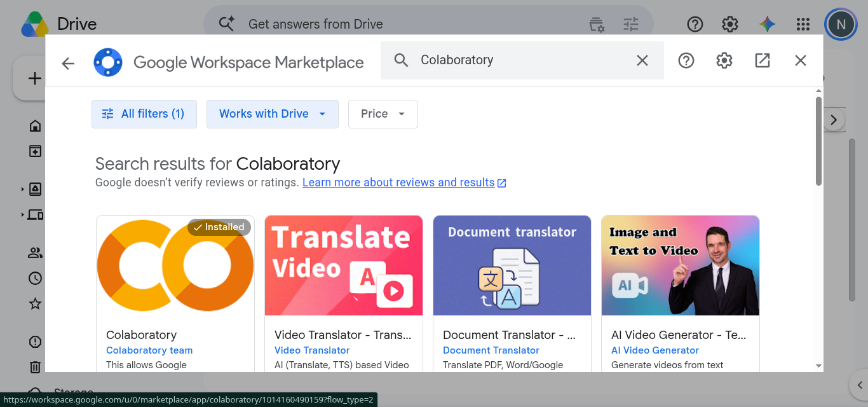
Task: Expand Computers tree arrow
Action: click(x=22, y=214)
